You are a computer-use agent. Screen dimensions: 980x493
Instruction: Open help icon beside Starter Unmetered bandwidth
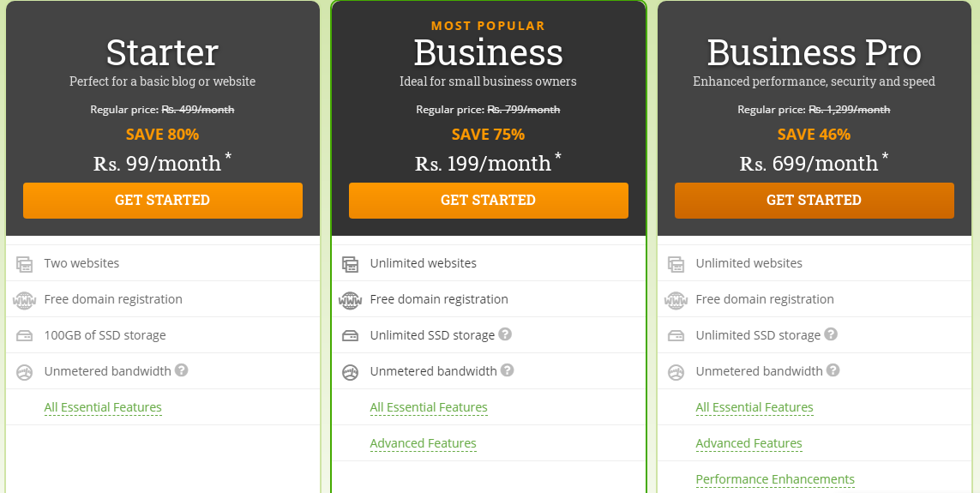click(x=181, y=370)
